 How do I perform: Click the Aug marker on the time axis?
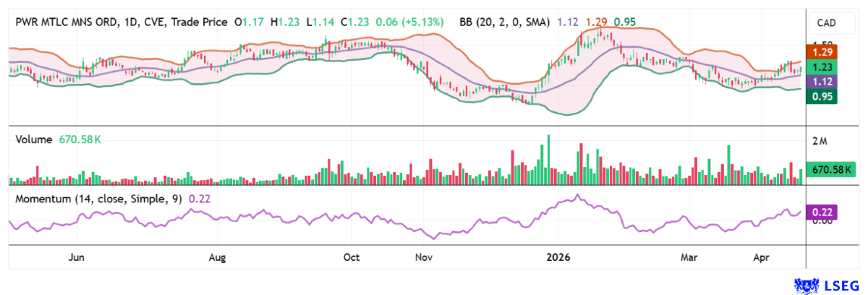tap(218, 257)
